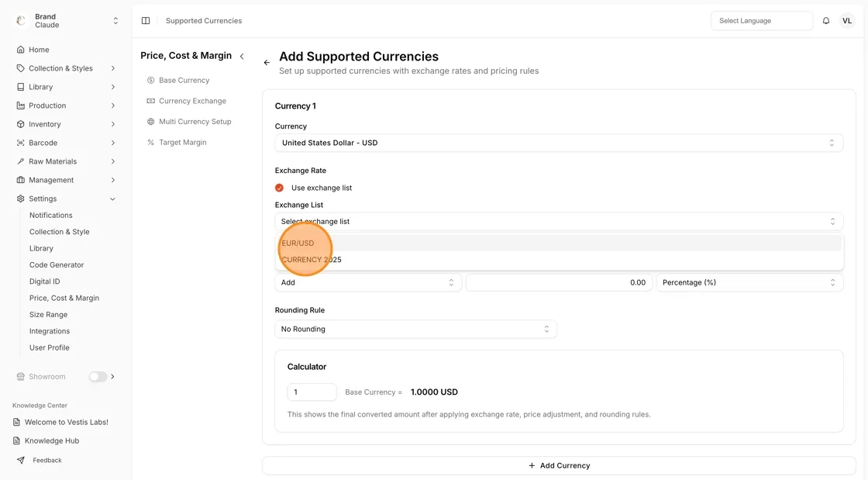868x480 pixels.
Task: Click the Select Language field
Action: coord(762,20)
